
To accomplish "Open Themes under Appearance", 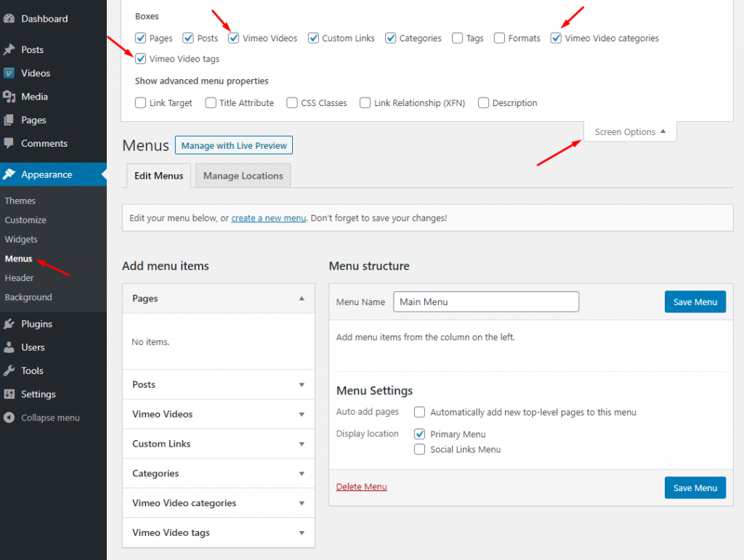I will pyautogui.click(x=20, y=200).
